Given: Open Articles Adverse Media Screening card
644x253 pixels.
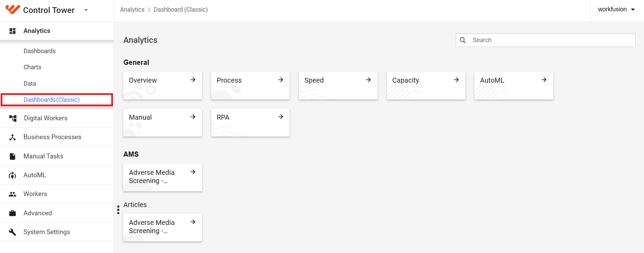Looking at the screenshot, I should click(163, 228).
